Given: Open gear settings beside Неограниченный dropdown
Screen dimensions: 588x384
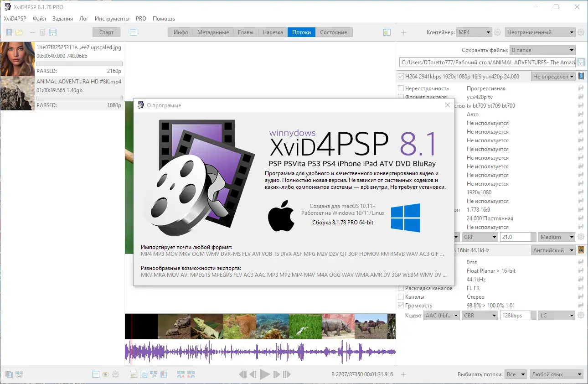Looking at the screenshot, I should click(x=581, y=32).
